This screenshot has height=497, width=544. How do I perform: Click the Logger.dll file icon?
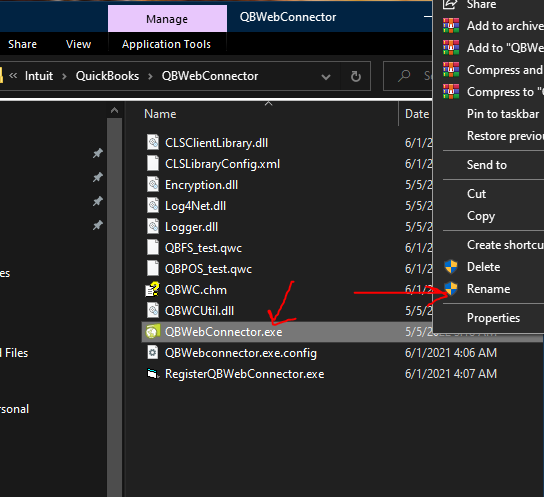(153, 227)
